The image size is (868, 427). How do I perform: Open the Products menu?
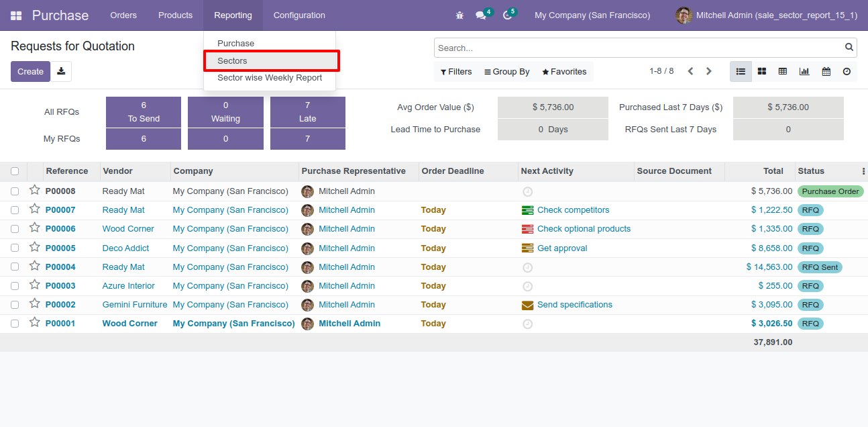point(175,15)
